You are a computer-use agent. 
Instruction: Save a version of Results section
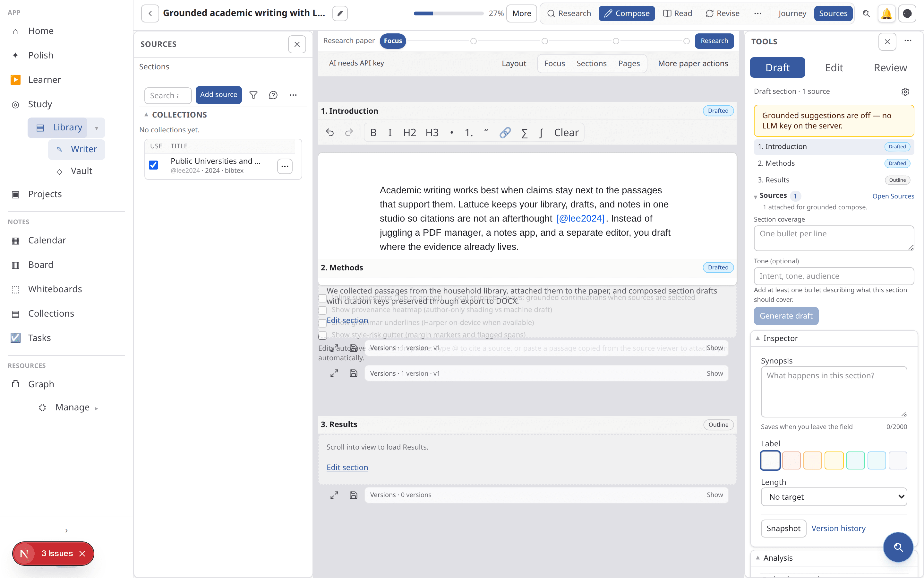354,495
